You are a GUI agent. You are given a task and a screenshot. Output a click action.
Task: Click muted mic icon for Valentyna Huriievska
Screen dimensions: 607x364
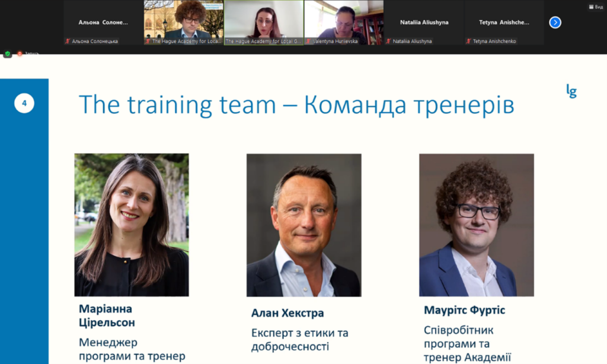pos(308,41)
